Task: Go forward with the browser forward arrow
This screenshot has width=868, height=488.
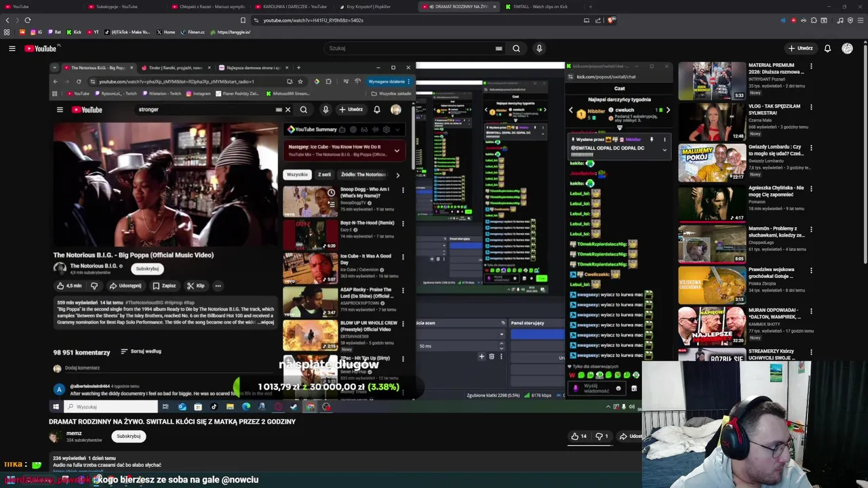Action: point(17,20)
